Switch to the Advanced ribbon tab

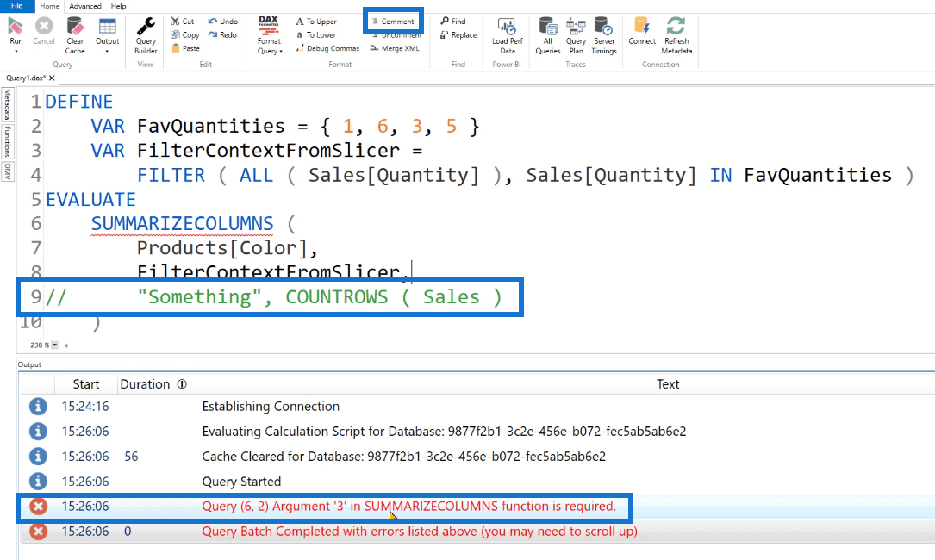point(85,6)
